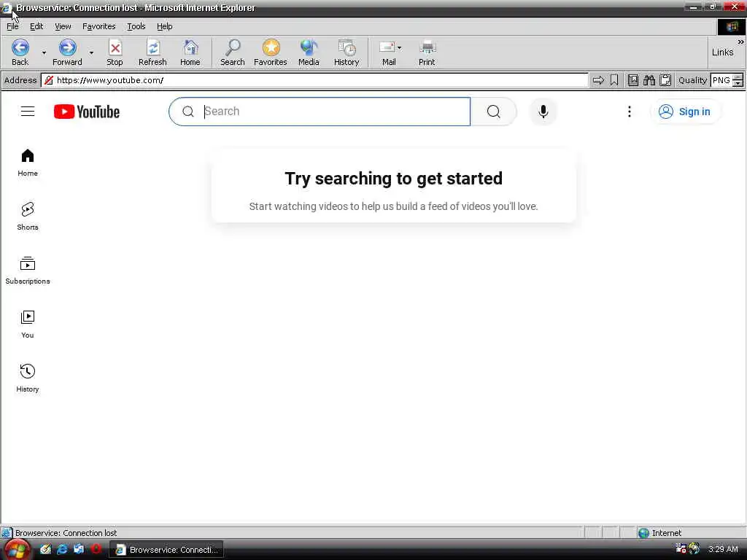The image size is (747, 560).
Task: Click the Address label
Action: [20, 80]
